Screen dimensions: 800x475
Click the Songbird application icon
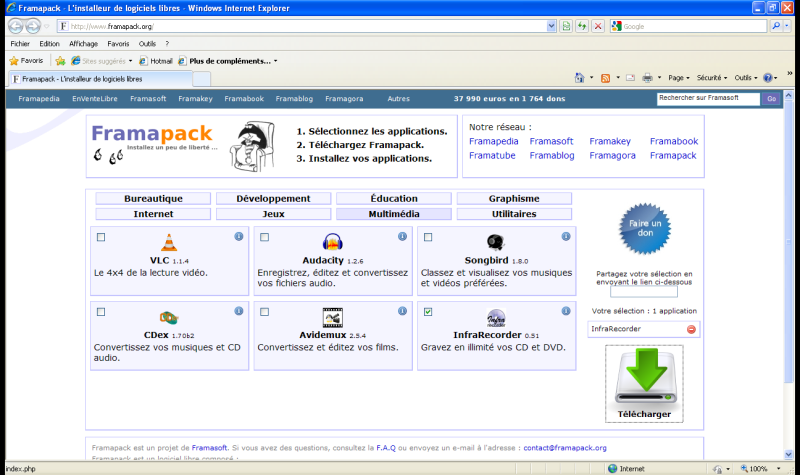pos(495,242)
